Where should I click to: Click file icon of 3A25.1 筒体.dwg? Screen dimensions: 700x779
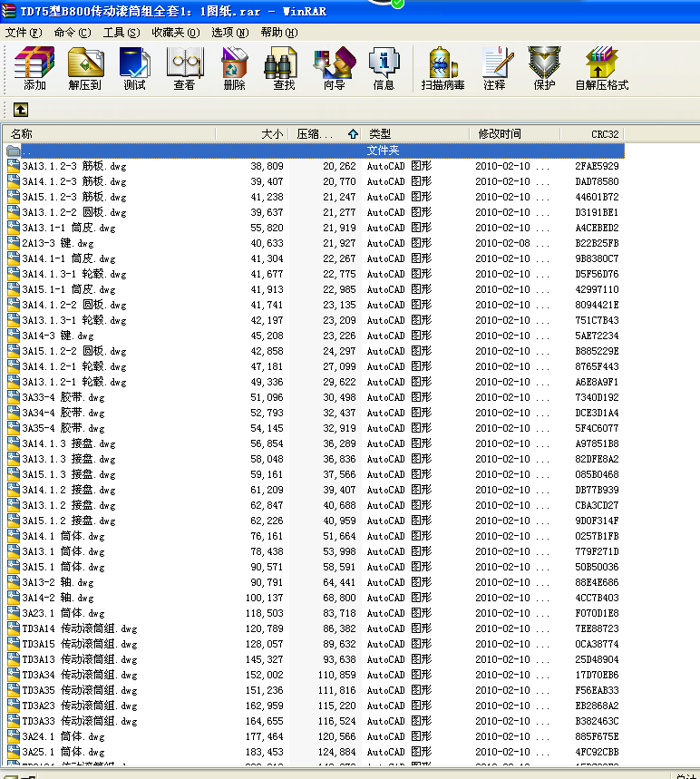point(14,752)
